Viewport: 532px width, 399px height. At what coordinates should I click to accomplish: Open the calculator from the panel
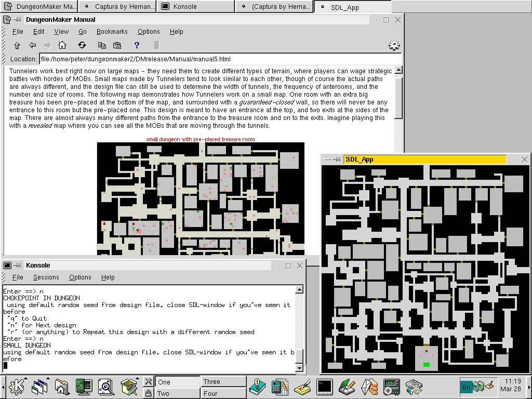[x=280, y=387]
